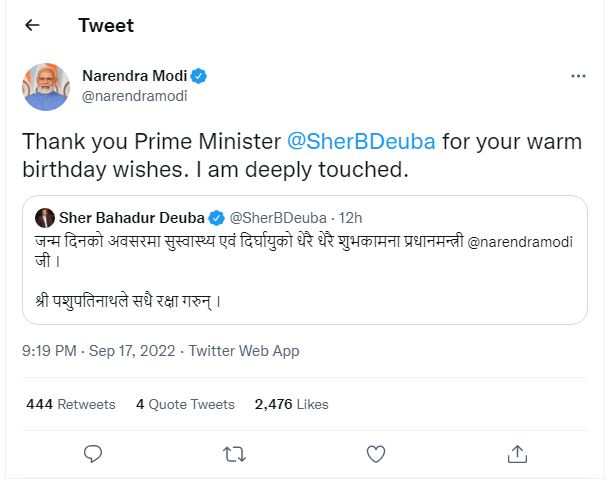Click the Sher Bahadur Deuba name in quote
This screenshot has height=481, width=609.
(132, 217)
